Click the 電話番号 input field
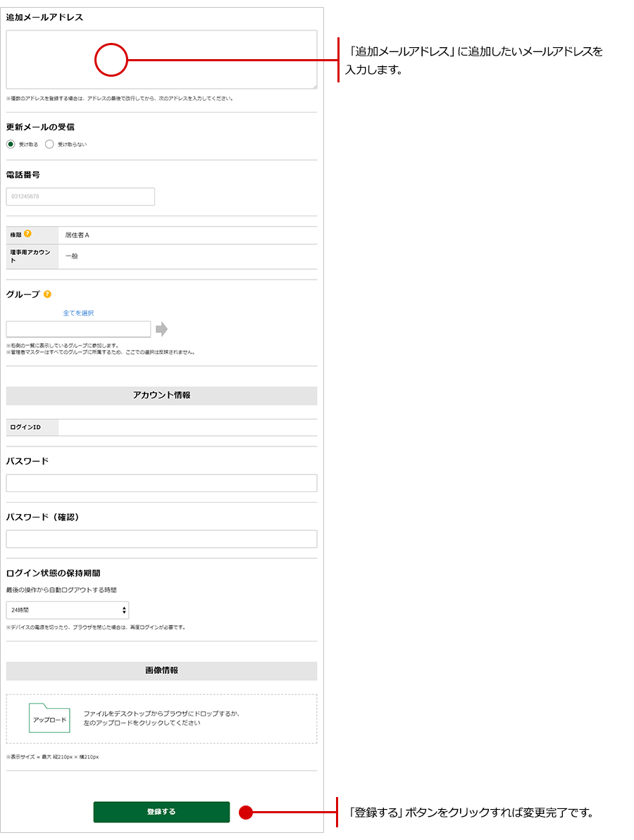634x840 pixels. (80, 196)
